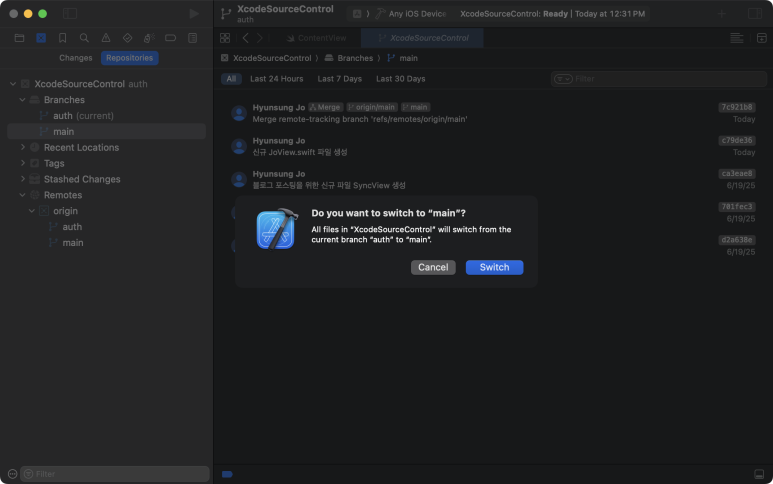The height and width of the screenshot is (484, 773).
Task: Click the activity status Ready text
Action: coord(555,14)
